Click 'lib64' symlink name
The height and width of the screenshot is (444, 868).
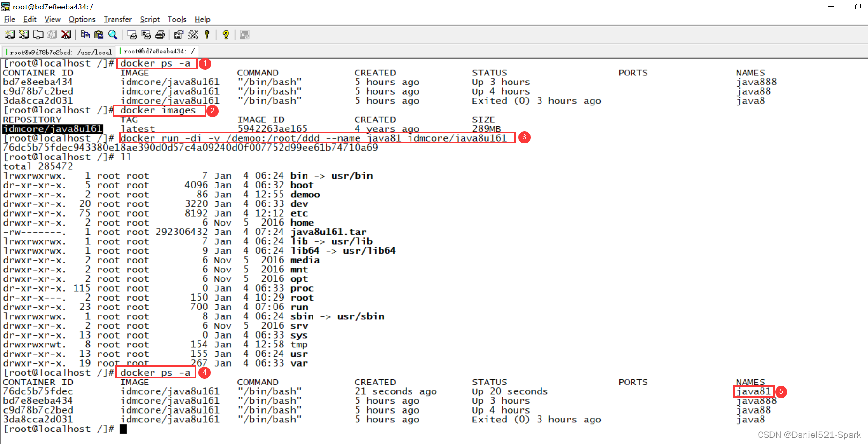click(305, 251)
